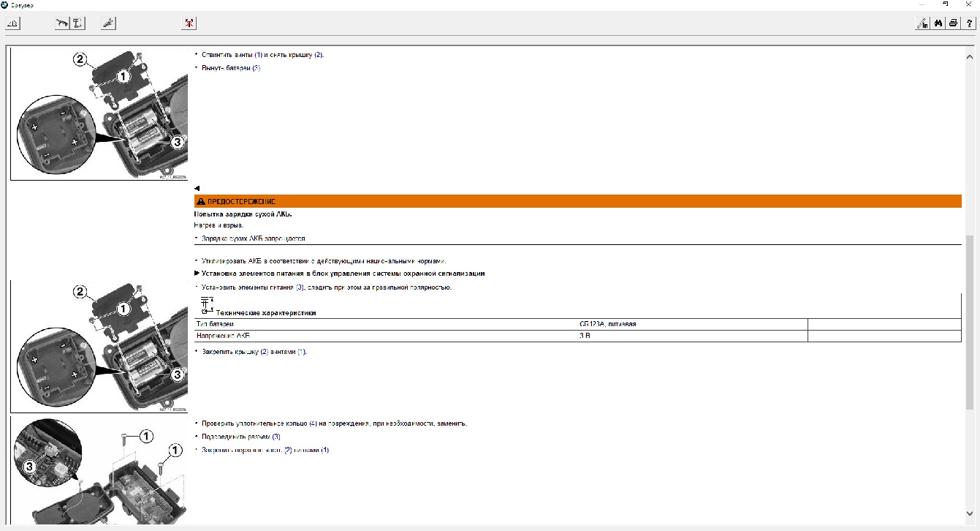Collapse section with left-pointing black triangle
This screenshot has width=980, height=531.
click(197, 189)
